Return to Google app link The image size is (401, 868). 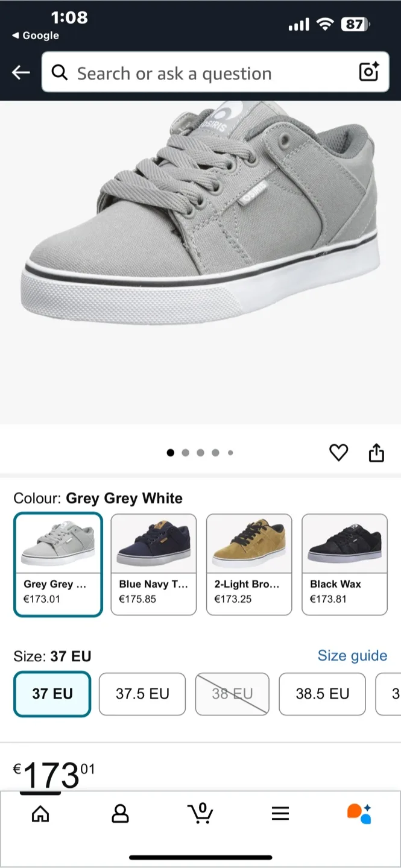point(36,36)
